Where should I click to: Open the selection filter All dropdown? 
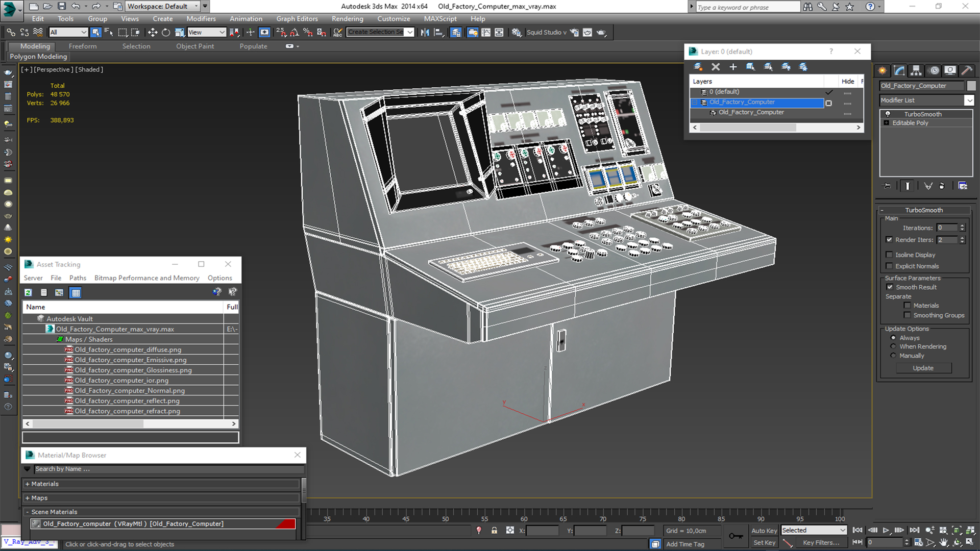tap(68, 32)
